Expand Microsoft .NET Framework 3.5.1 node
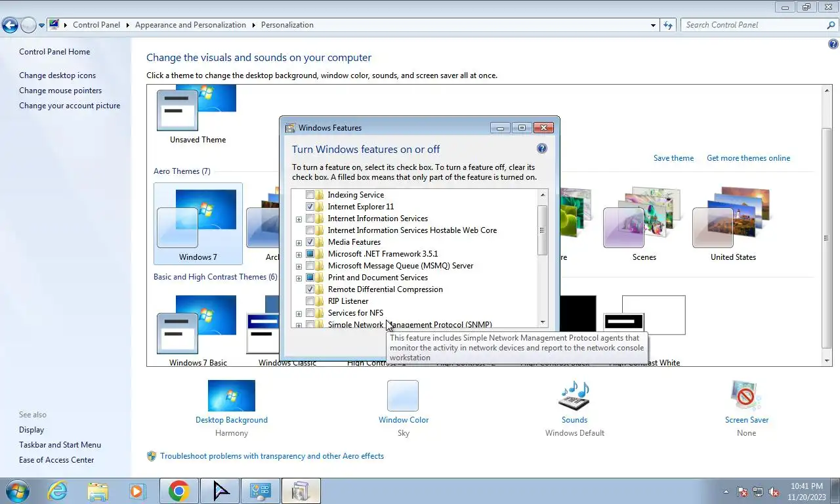 click(299, 255)
